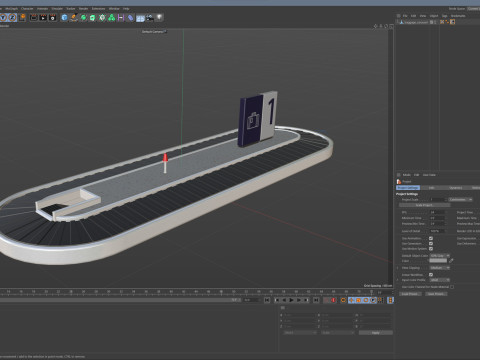Toggle the Linear Workflow checkbox

click(x=431, y=275)
